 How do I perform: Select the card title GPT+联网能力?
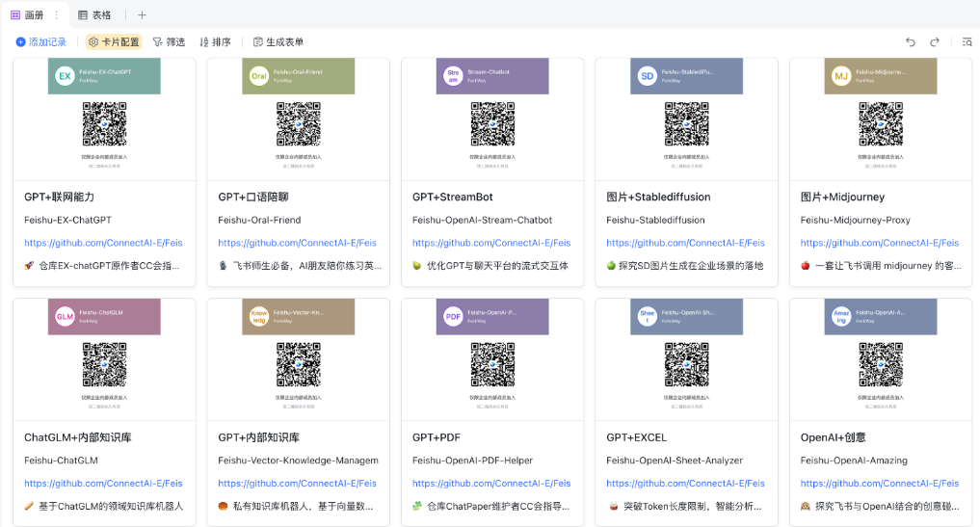click(x=60, y=197)
